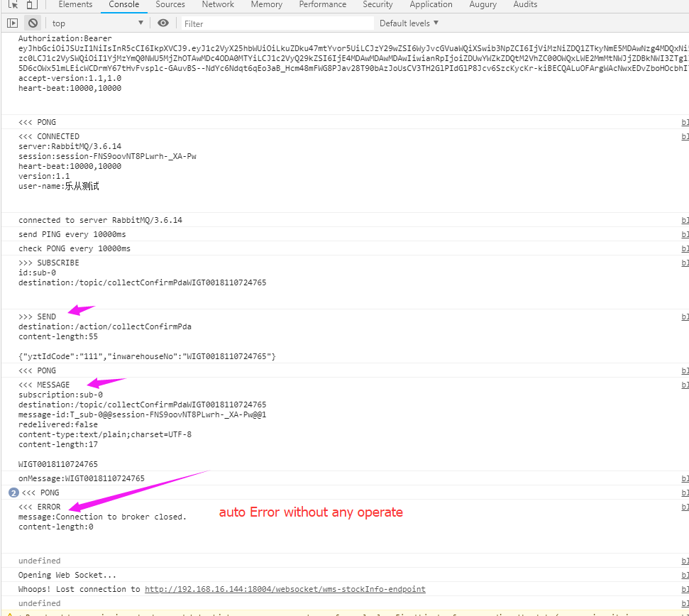Clear the console with the circle-slash icon
Screen dimensions: 689x616
tap(31, 23)
